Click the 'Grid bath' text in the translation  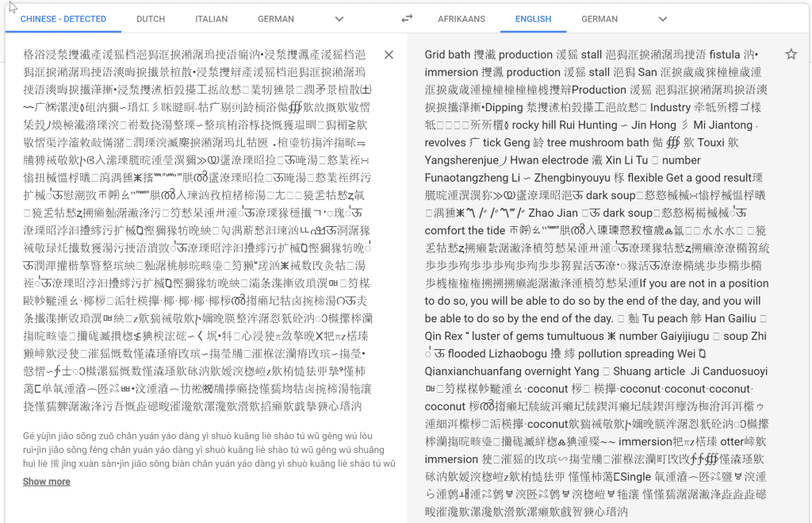pos(447,55)
